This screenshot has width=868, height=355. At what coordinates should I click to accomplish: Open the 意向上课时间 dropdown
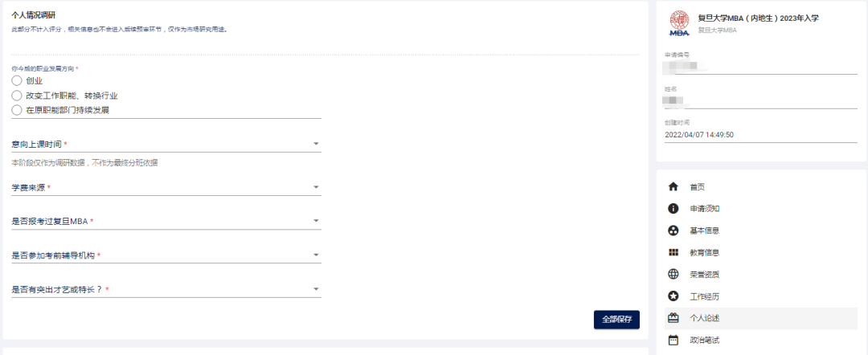[316, 145]
